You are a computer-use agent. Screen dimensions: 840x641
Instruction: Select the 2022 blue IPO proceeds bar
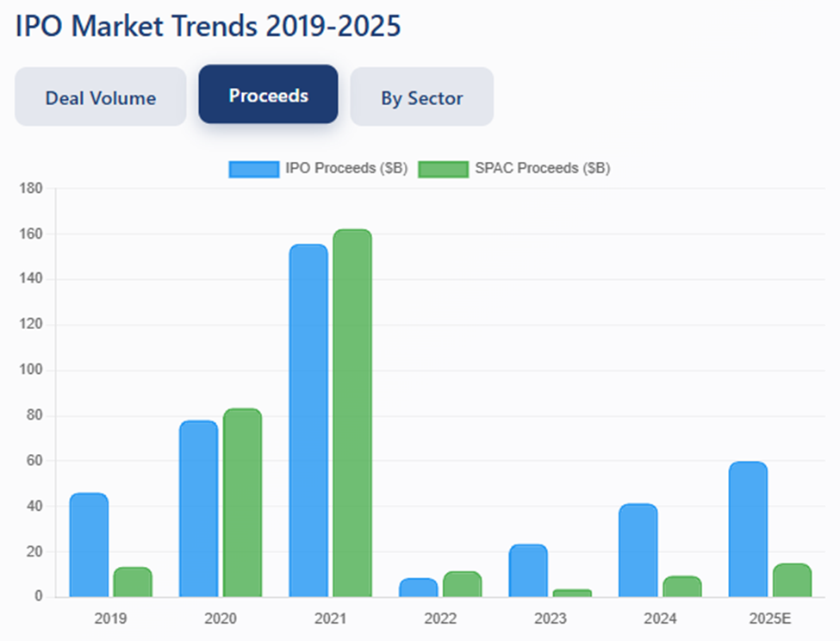pos(419,588)
